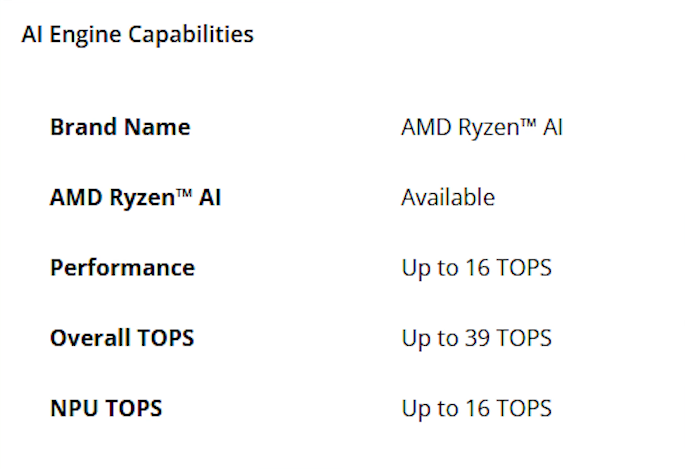Click the Up to 39 TOPS value
This screenshot has height=469, width=685.
tap(476, 338)
